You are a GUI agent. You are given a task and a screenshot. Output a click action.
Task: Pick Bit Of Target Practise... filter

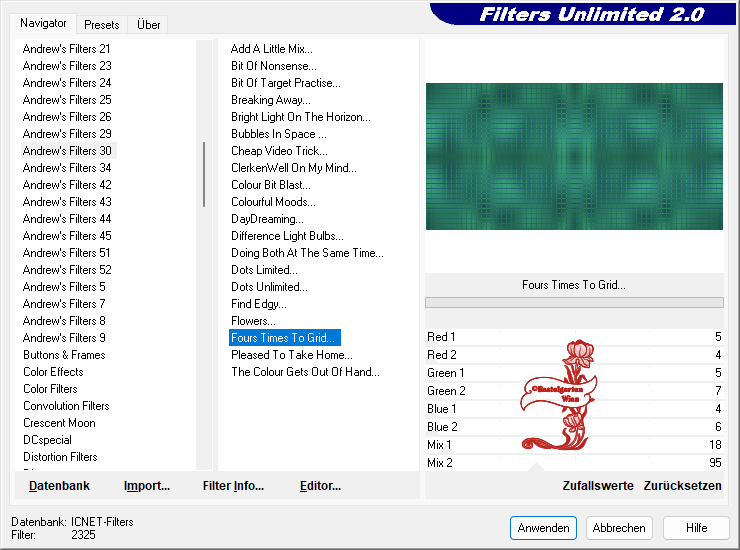(x=286, y=83)
